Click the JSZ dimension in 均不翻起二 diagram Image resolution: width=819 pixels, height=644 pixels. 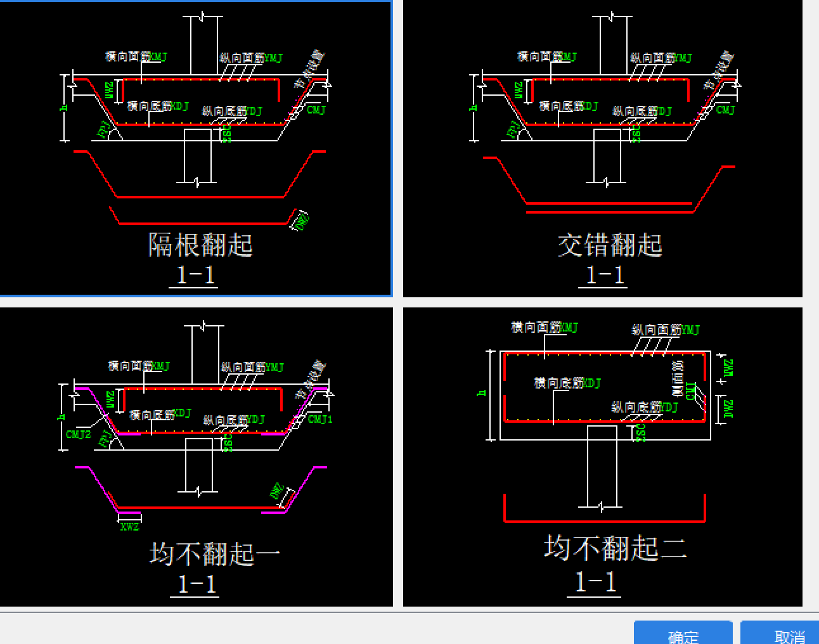[x=641, y=433]
